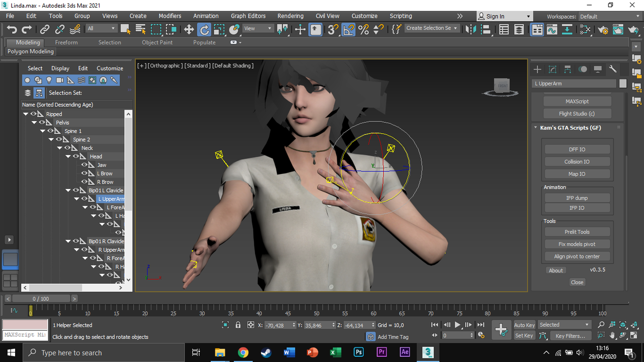
Task: Open the selection filter 'All' dropdown
Action: click(101, 29)
